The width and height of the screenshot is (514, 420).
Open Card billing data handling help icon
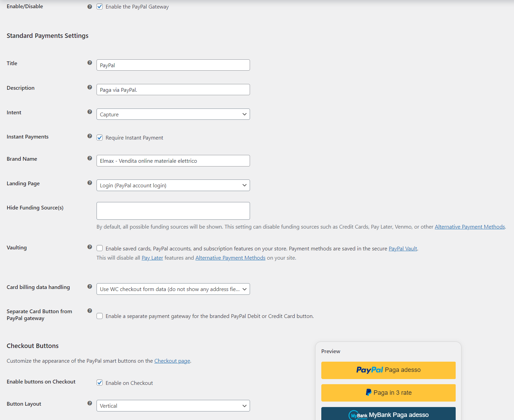click(90, 287)
